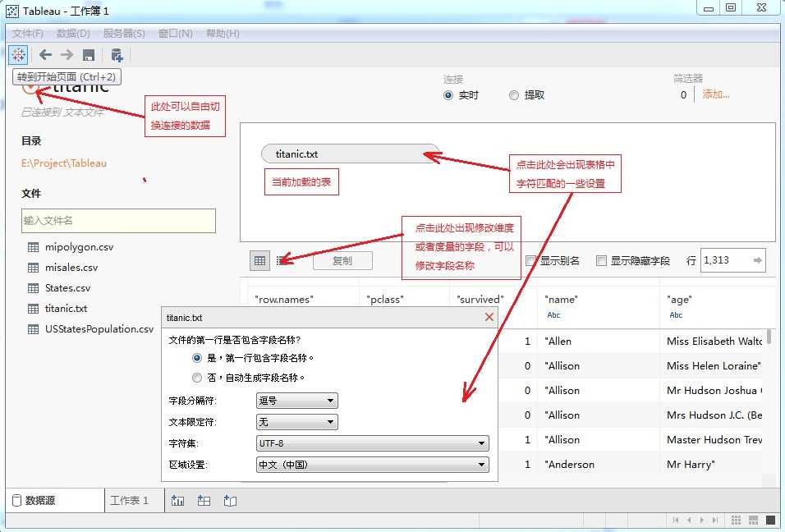Go to first sheet navigation arrow
Viewport: 785px width, 532px height.
coord(675,520)
